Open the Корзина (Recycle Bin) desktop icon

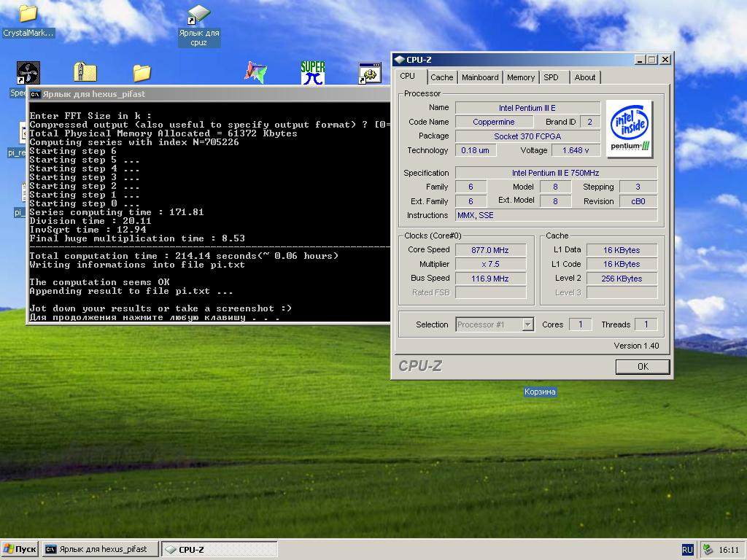(x=540, y=392)
